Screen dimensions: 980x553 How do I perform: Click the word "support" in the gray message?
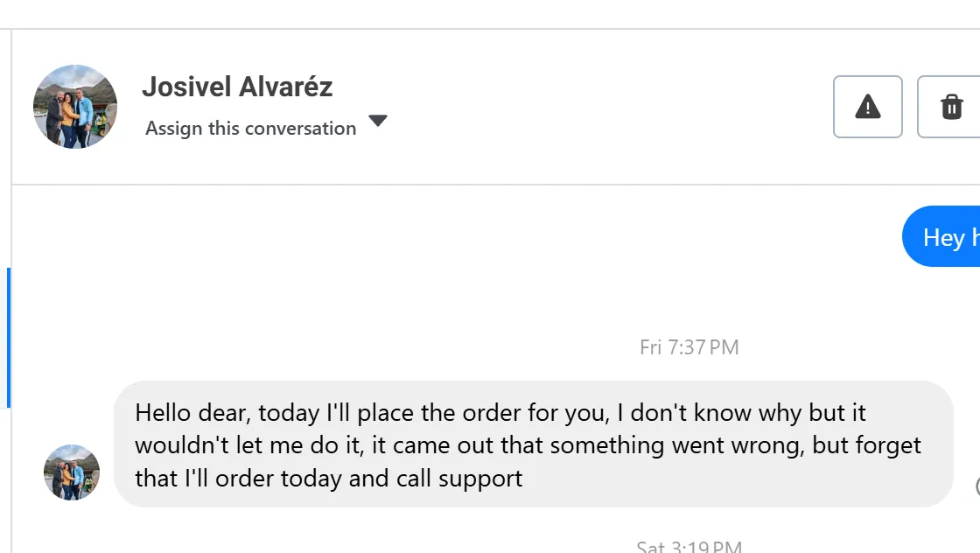point(482,479)
